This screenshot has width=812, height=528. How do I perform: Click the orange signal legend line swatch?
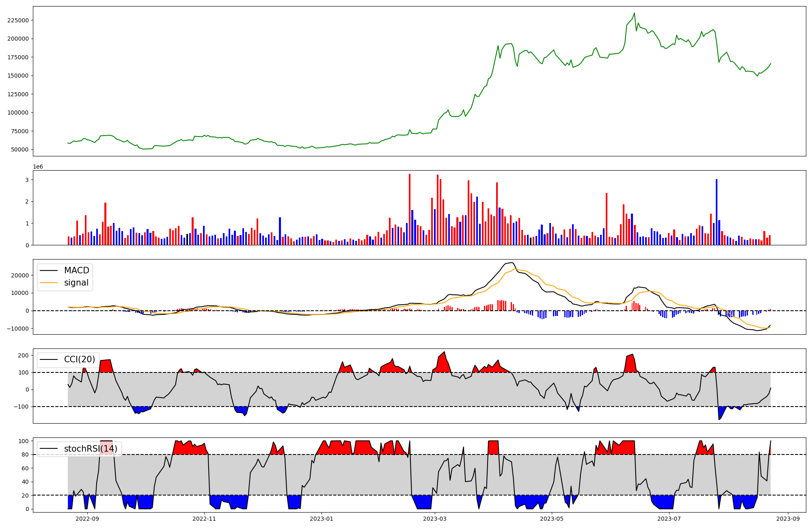[x=49, y=283]
